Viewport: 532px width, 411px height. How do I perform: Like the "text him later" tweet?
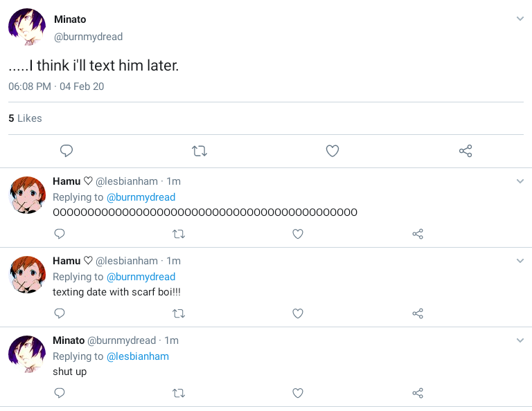tap(332, 151)
